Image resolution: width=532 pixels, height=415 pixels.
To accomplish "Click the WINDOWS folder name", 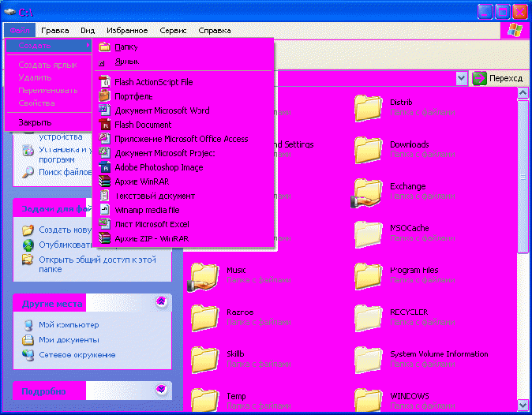I will tap(410, 396).
